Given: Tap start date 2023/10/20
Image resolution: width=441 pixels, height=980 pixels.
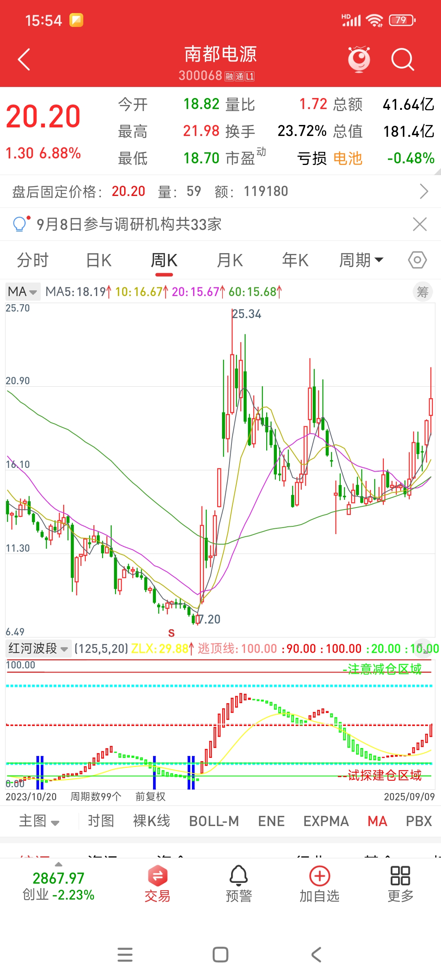Looking at the screenshot, I should (31, 797).
